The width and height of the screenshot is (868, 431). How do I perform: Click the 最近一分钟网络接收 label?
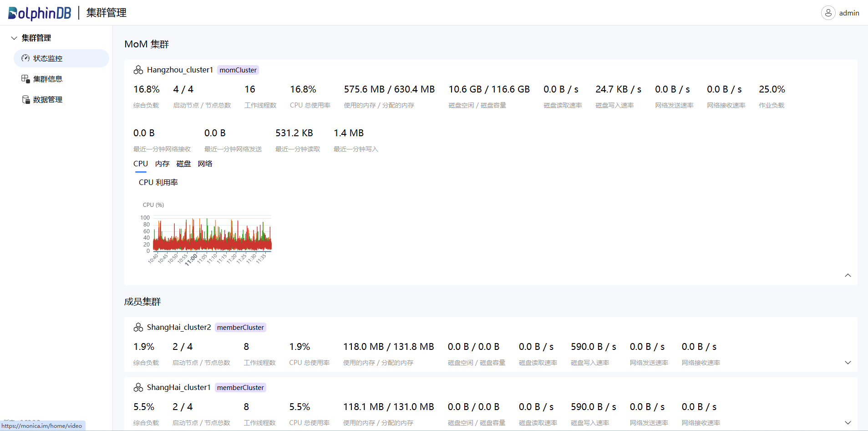pyautogui.click(x=162, y=149)
